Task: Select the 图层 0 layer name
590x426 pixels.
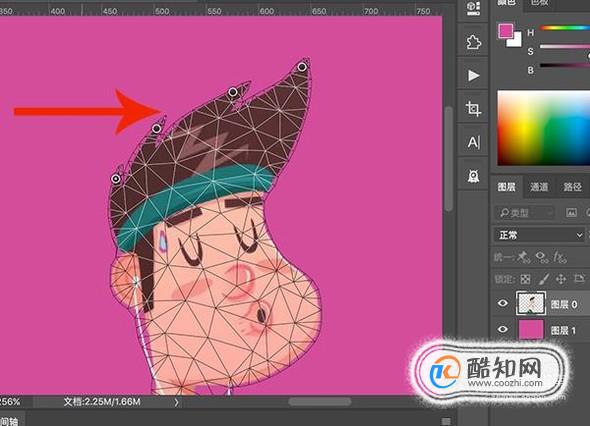Action: click(564, 304)
